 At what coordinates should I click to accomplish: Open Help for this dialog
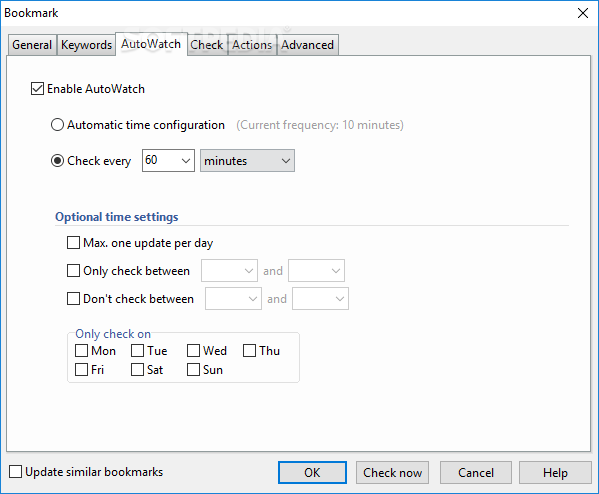[x=555, y=473]
